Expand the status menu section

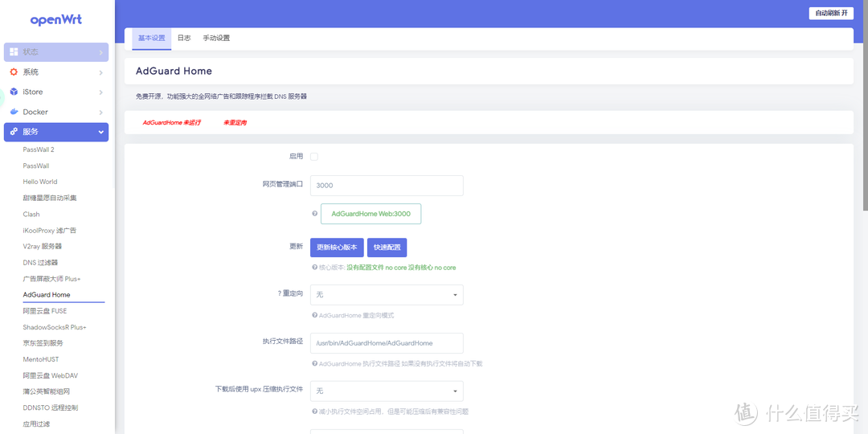coord(56,52)
